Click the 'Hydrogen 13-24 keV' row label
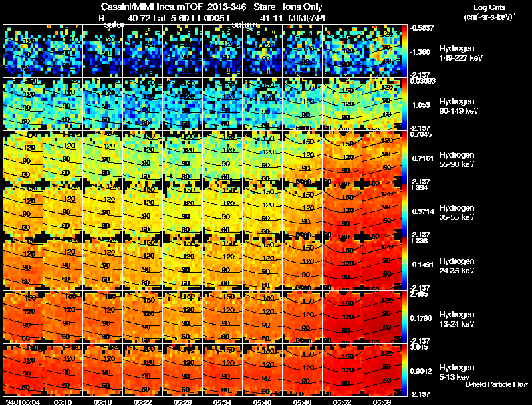Viewport: 532px width, 405px height. pyautogui.click(x=457, y=319)
